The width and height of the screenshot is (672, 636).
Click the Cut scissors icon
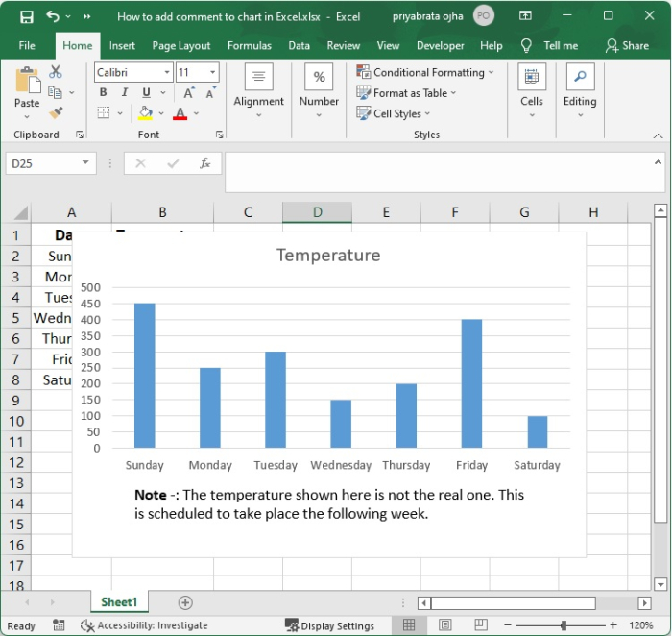(x=56, y=72)
